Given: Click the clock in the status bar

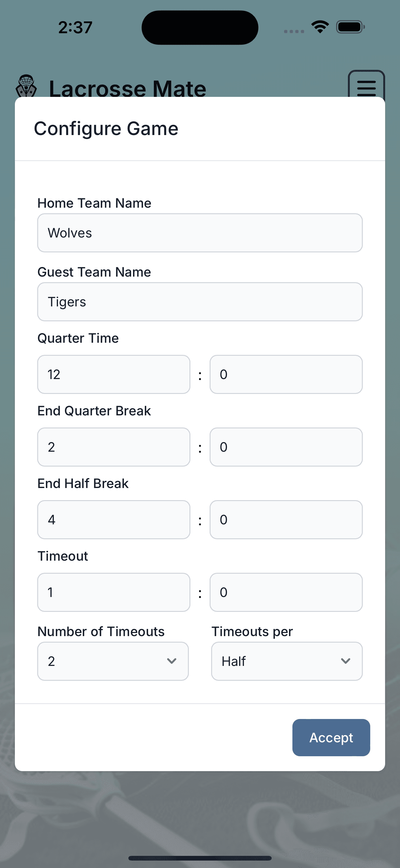Looking at the screenshot, I should pos(75,28).
